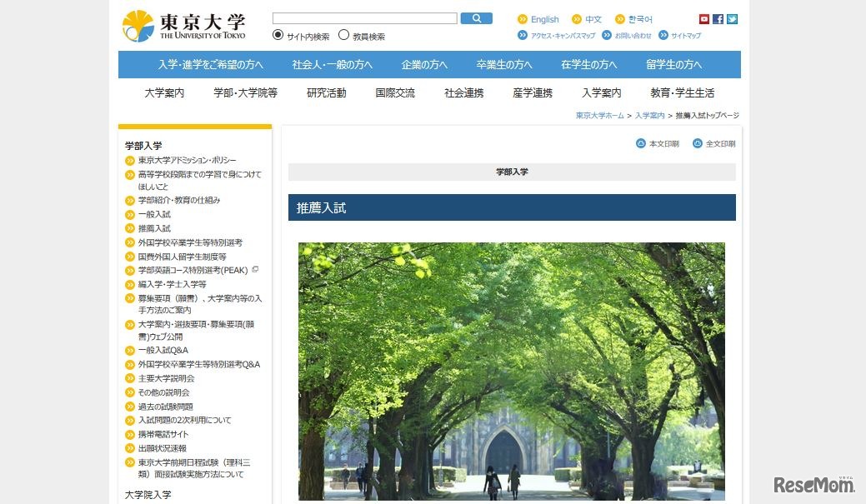Click the site search magnifier icon

tap(475, 17)
